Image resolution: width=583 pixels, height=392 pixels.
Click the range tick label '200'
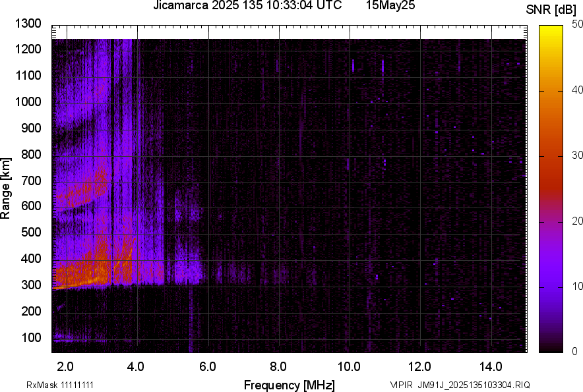point(31,311)
